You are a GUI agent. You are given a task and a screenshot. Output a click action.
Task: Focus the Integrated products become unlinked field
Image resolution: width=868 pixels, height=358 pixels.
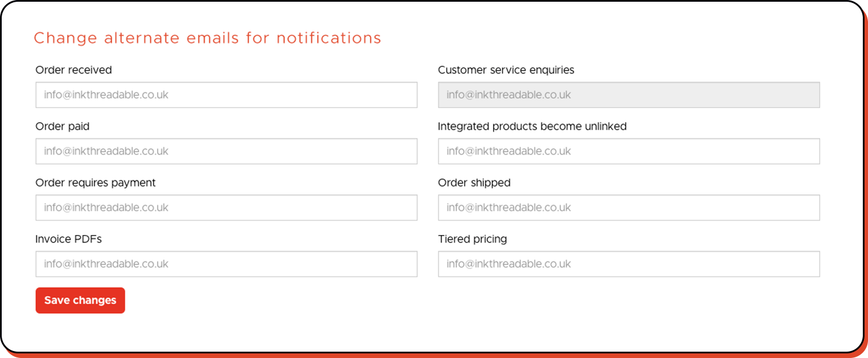pos(629,151)
